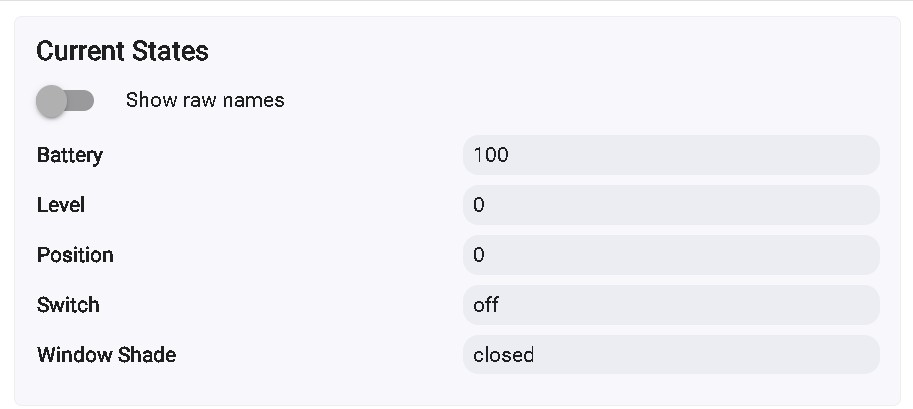Click the Window Shade value field
The image size is (913, 409).
click(670, 355)
